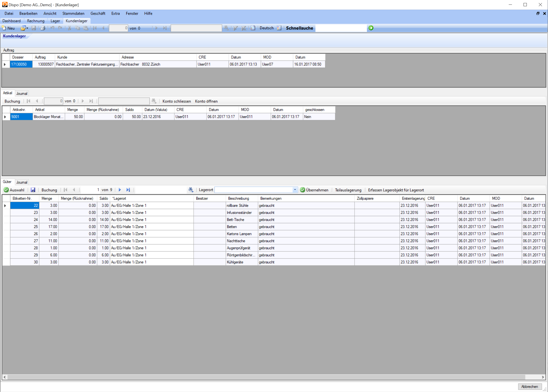Click Buchung in the Güter toolbar
Viewport: 548px width, 392px height.
[49, 190]
